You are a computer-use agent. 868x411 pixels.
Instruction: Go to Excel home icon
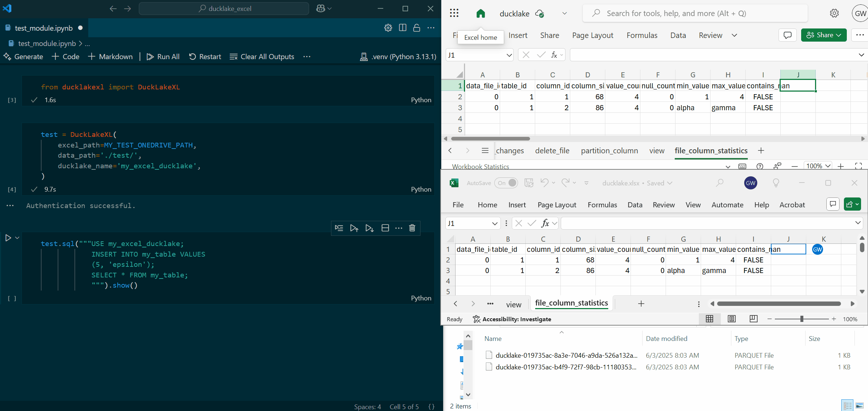coord(481,14)
